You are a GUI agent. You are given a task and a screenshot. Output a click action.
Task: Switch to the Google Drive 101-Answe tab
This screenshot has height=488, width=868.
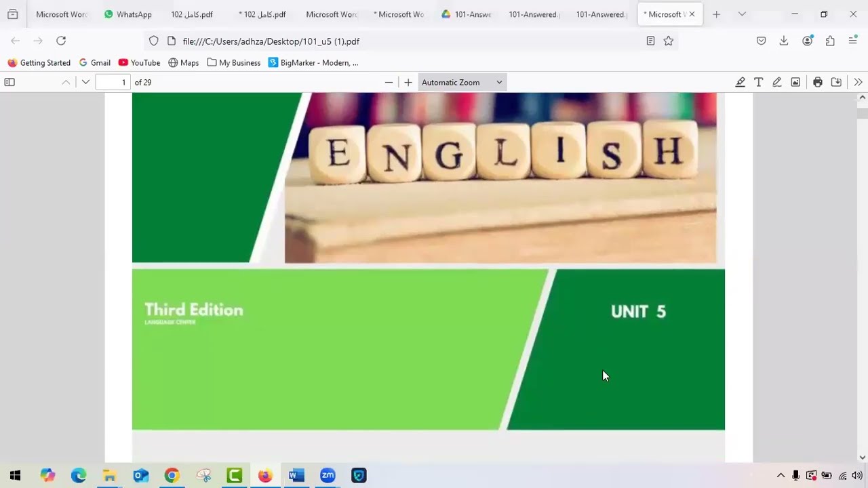(x=467, y=14)
